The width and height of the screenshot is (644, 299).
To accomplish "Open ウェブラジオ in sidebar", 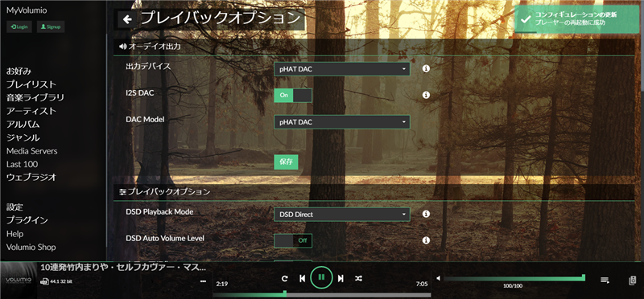I will 31,177.
